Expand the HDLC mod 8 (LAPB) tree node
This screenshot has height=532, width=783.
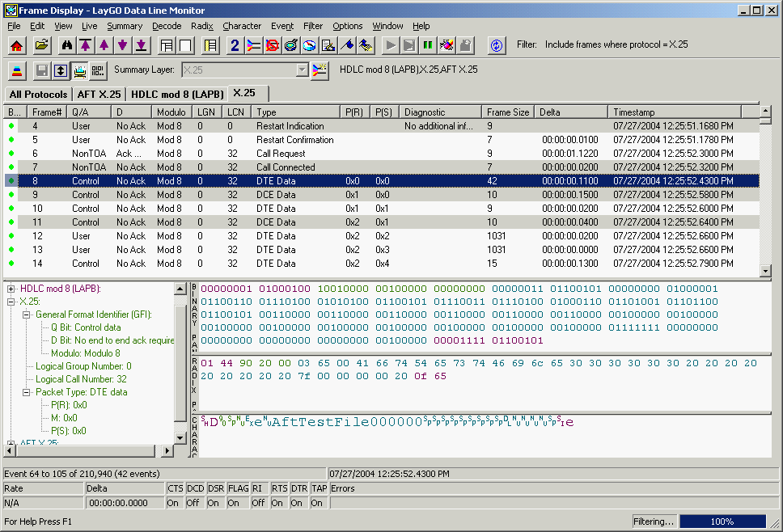point(11,289)
